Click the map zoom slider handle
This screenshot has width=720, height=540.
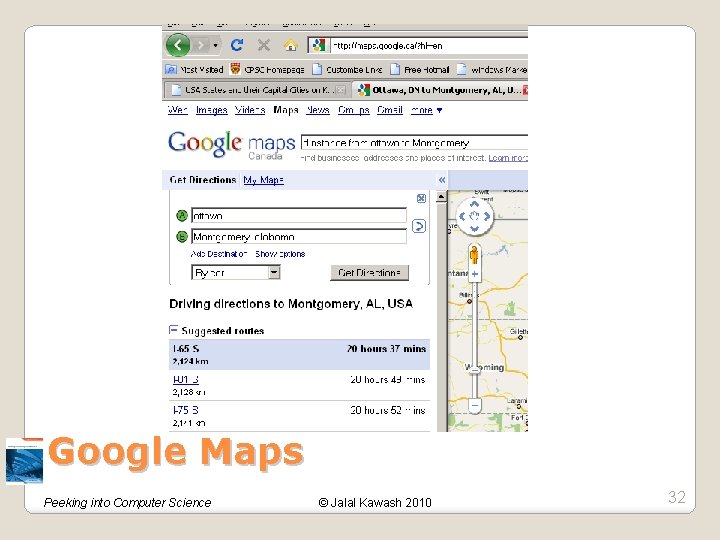tap(475, 370)
